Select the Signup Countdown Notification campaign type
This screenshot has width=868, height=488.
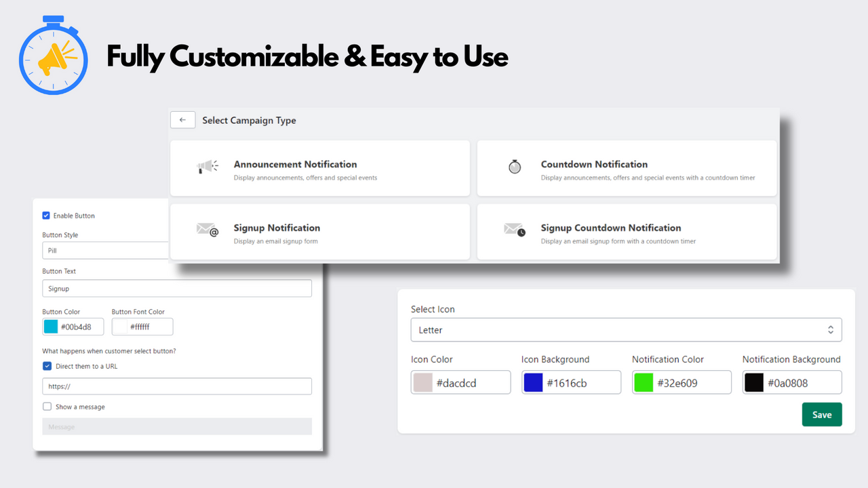626,231
